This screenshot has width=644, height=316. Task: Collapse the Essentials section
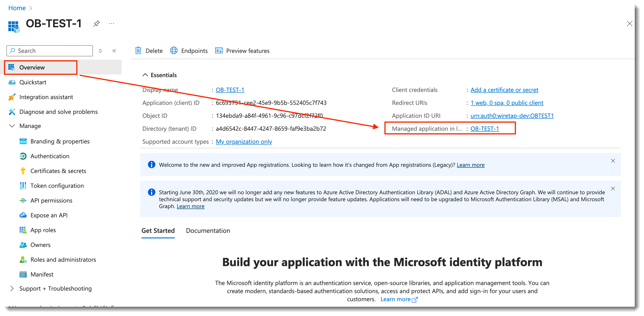click(x=145, y=75)
